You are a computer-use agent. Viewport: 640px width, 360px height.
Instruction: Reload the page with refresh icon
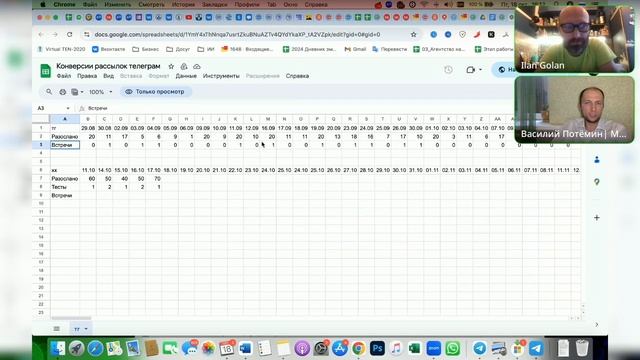70,35
